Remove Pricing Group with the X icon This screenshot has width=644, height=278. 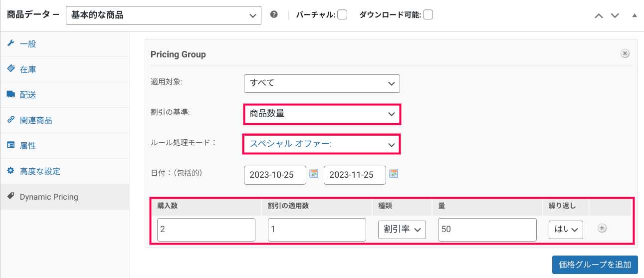[625, 53]
